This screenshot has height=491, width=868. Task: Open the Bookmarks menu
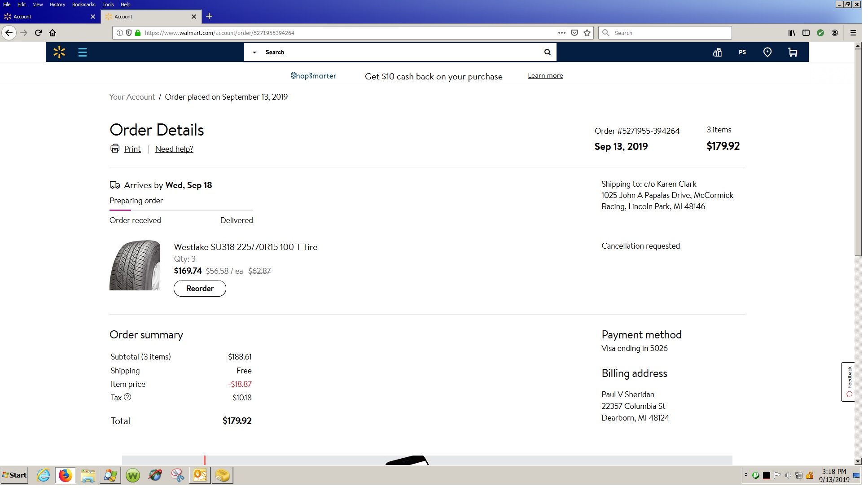point(83,4)
